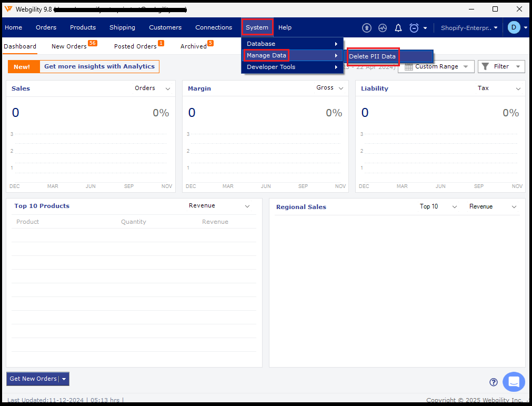Select Delete PII Data submenu item
This screenshot has width=532, height=406.
(x=373, y=56)
